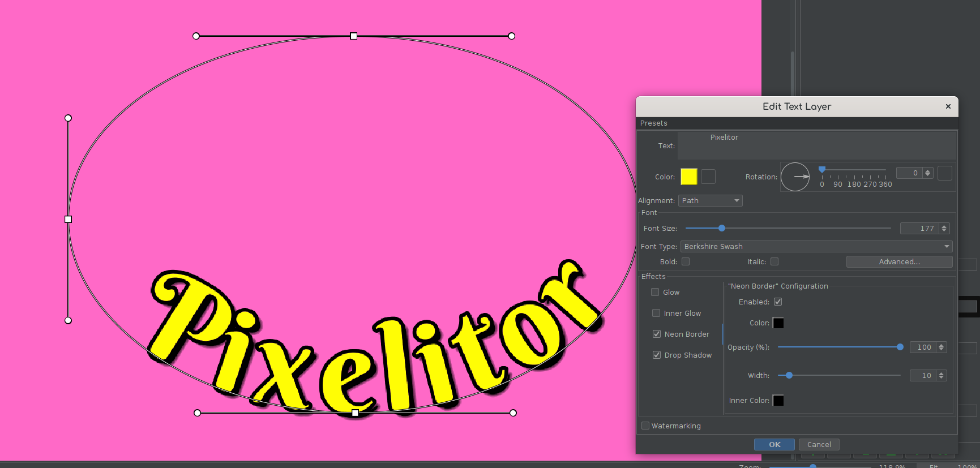The width and height of the screenshot is (980, 468).
Task: Confirm the dialog with OK
Action: point(774,444)
